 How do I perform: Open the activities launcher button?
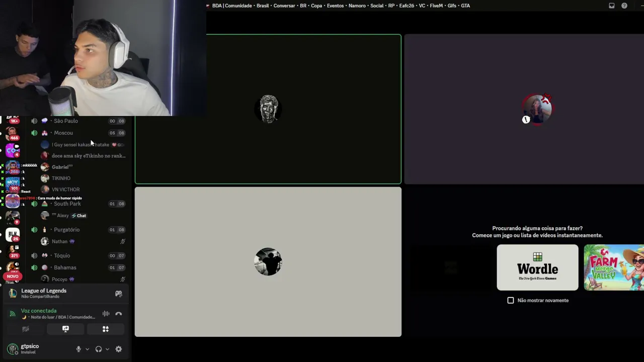coord(106,329)
